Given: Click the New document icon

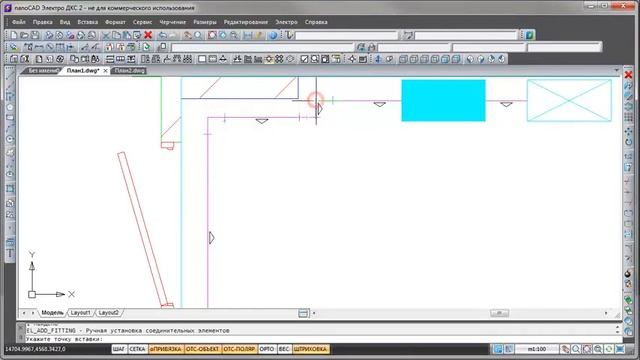Looking at the screenshot, I should (14, 35).
